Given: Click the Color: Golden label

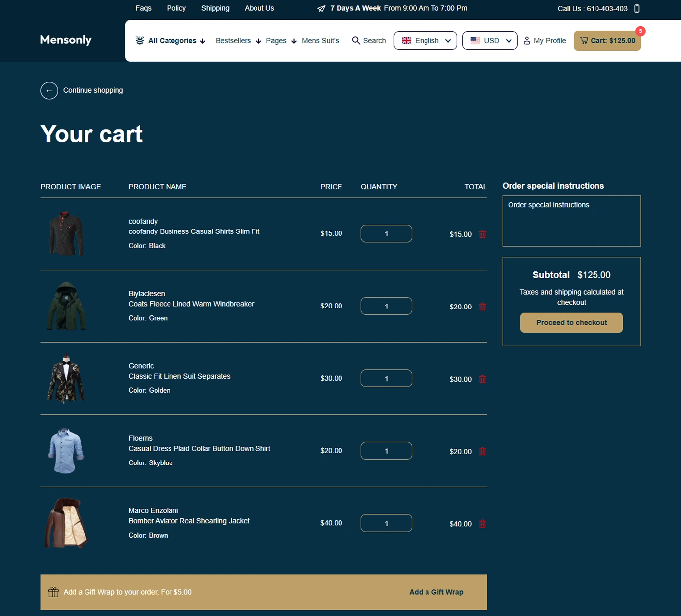Looking at the screenshot, I should (149, 390).
